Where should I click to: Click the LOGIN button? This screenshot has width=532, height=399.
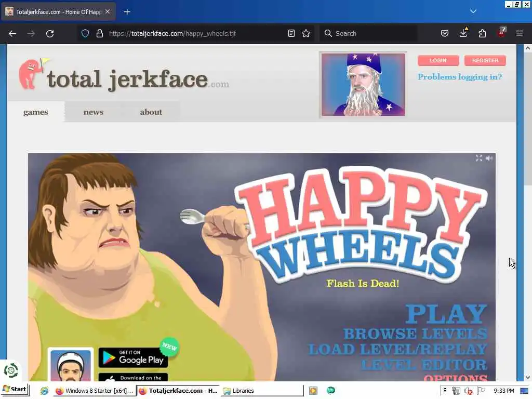[438, 60]
